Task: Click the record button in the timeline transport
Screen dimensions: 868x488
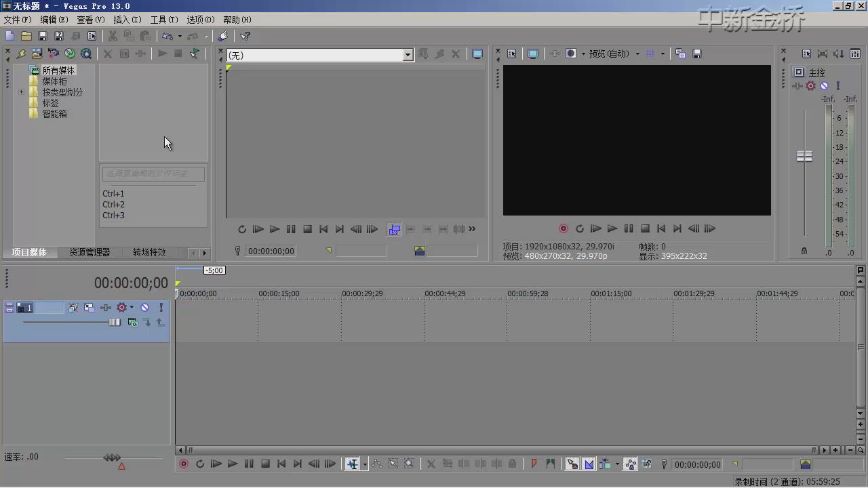Action: coord(184,464)
